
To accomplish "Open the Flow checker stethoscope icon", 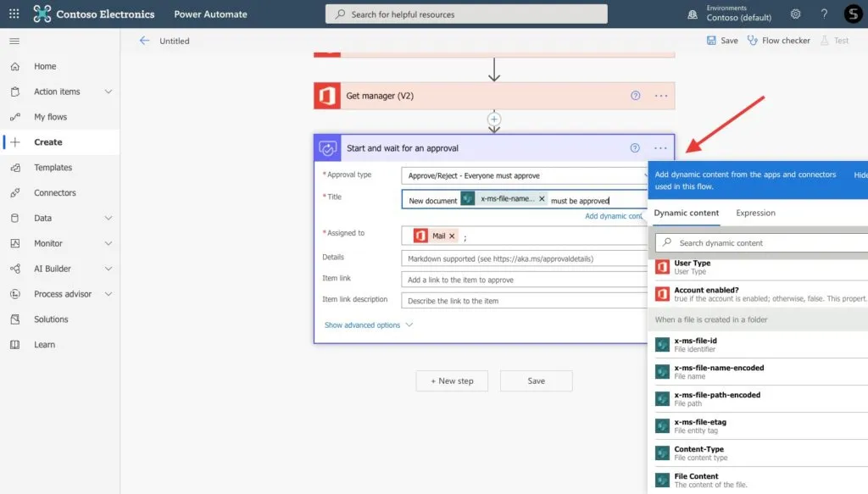I will (x=753, y=41).
